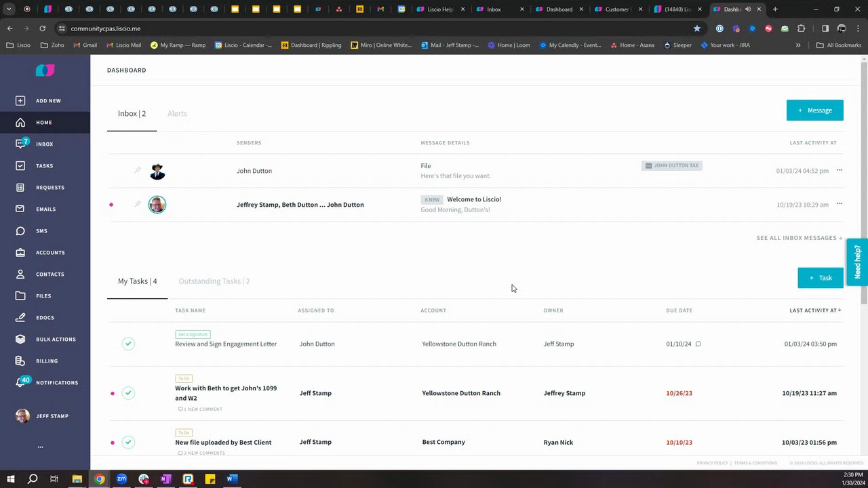Open eDocs in the sidebar

45,318
